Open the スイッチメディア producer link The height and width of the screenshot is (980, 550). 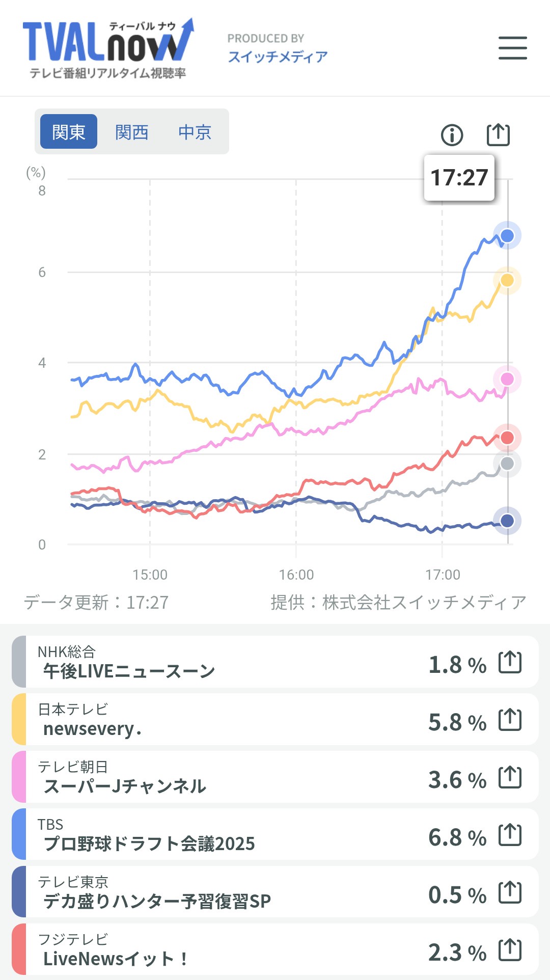click(x=278, y=57)
